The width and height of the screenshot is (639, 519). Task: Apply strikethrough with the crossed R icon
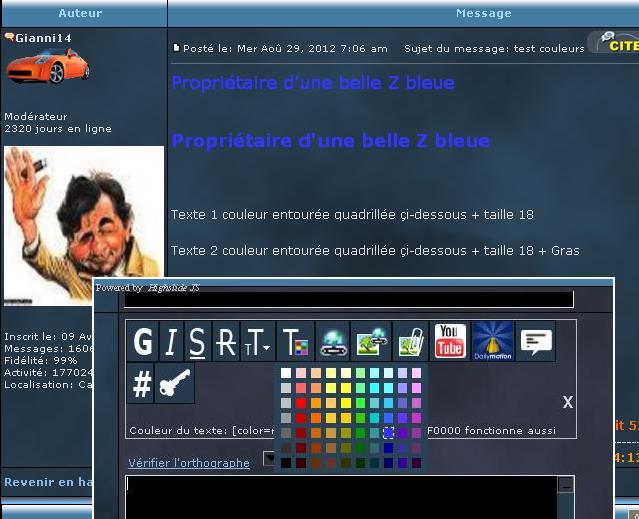point(226,342)
